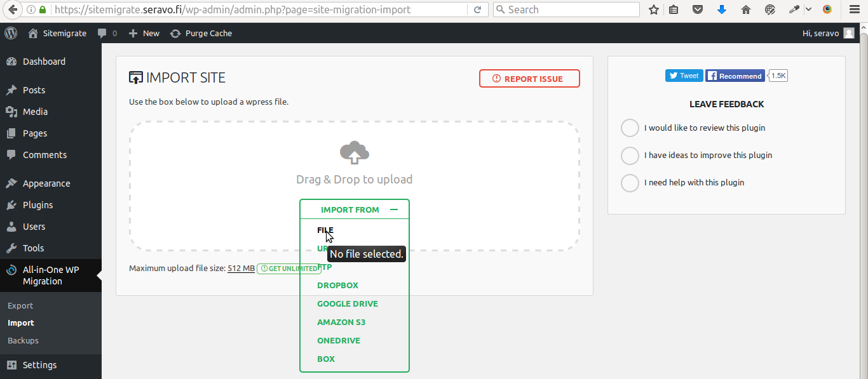
Task: Open the Export submenu page
Action: (x=20, y=305)
